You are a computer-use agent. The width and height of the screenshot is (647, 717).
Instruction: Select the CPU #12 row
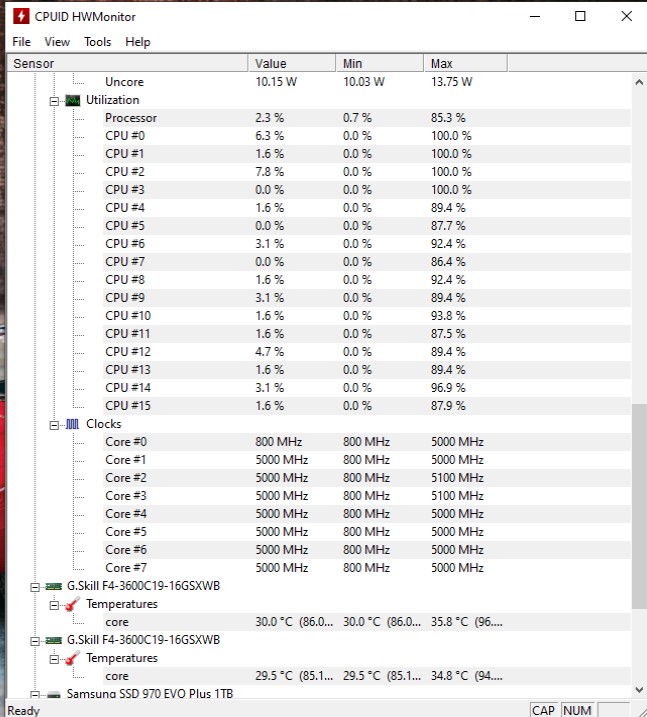(x=367, y=352)
